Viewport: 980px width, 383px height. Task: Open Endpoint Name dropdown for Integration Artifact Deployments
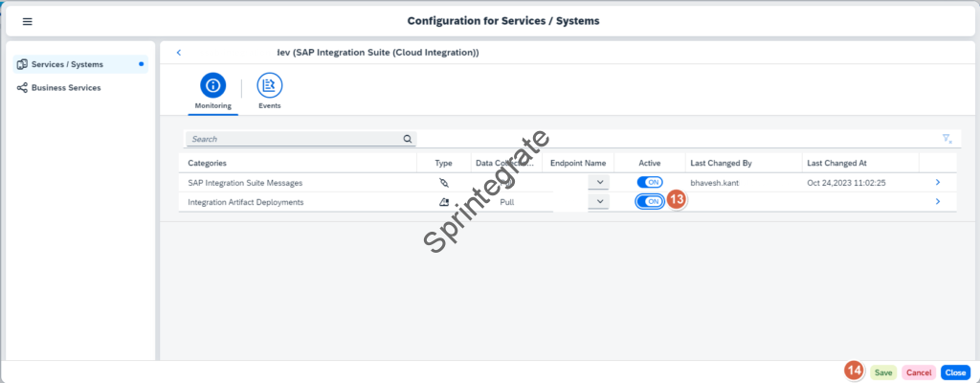pyautogui.click(x=599, y=202)
